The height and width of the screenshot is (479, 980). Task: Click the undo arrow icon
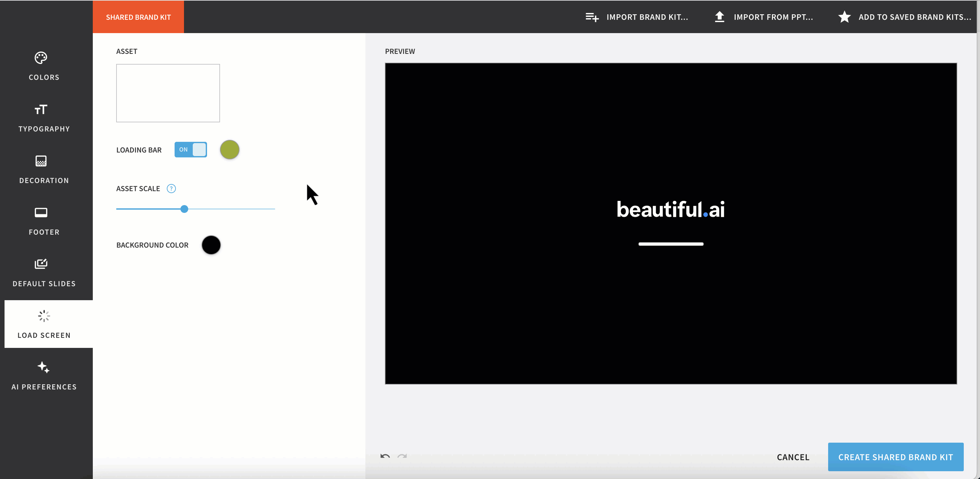pos(385,456)
